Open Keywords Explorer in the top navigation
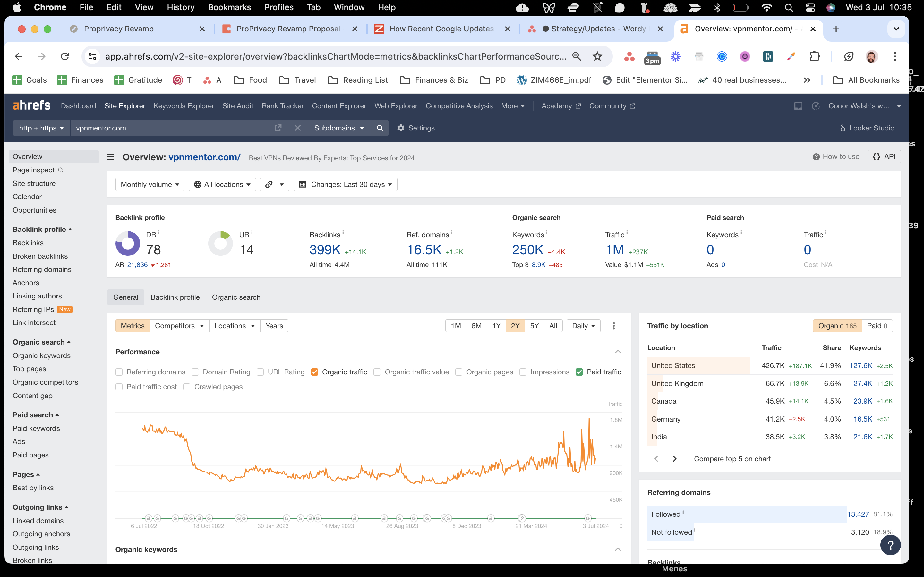Image resolution: width=924 pixels, height=577 pixels. (x=184, y=106)
